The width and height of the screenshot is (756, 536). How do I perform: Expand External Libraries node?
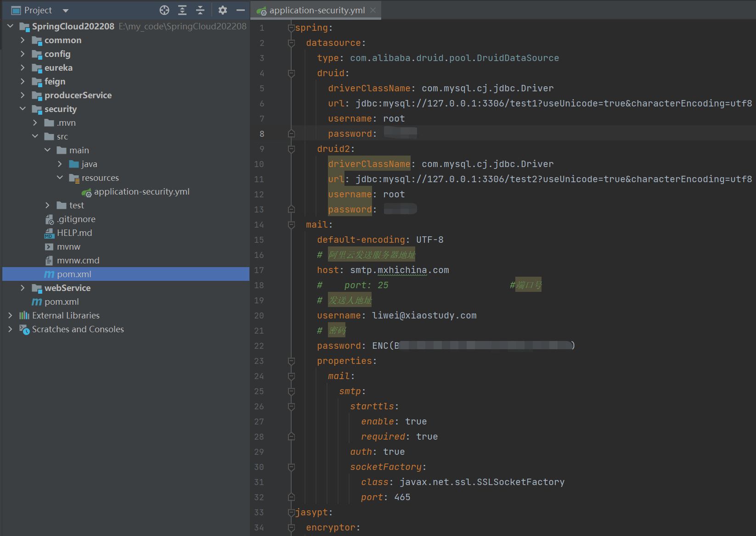pyautogui.click(x=10, y=315)
